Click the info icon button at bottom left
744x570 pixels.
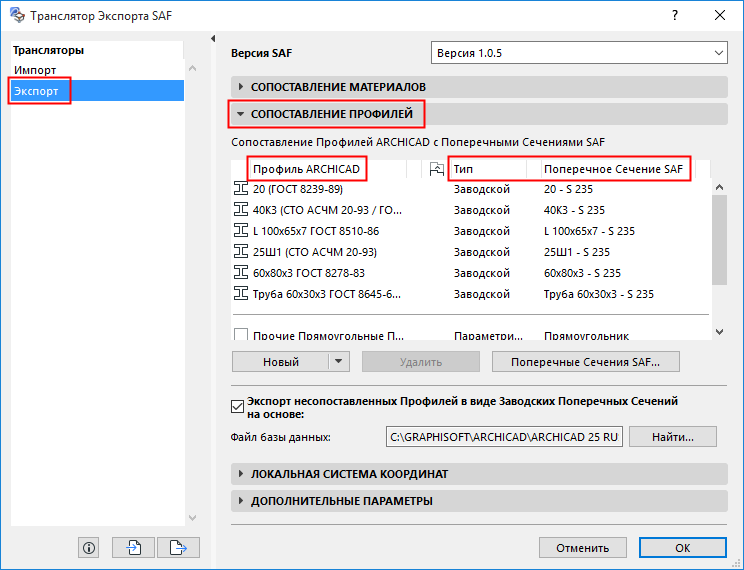pyautogui.click(x=89, y=548)
